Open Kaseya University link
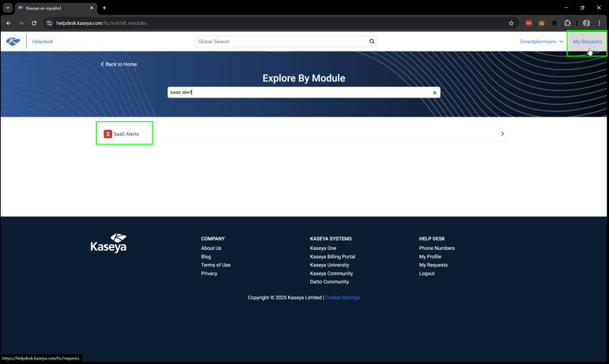This screenshot has height=364, width=609. [x=329, y=265]
